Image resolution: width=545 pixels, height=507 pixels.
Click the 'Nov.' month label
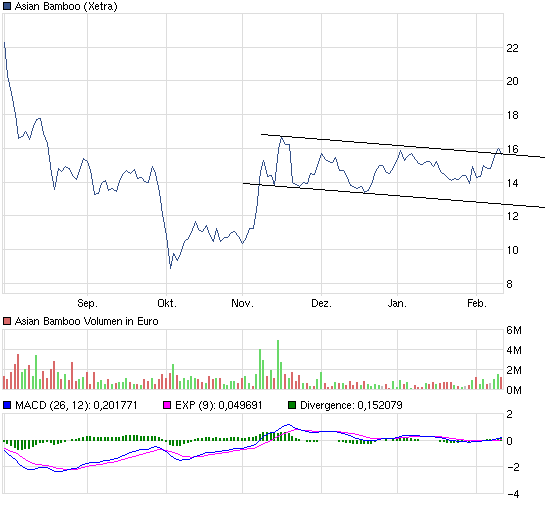point(242,303)
